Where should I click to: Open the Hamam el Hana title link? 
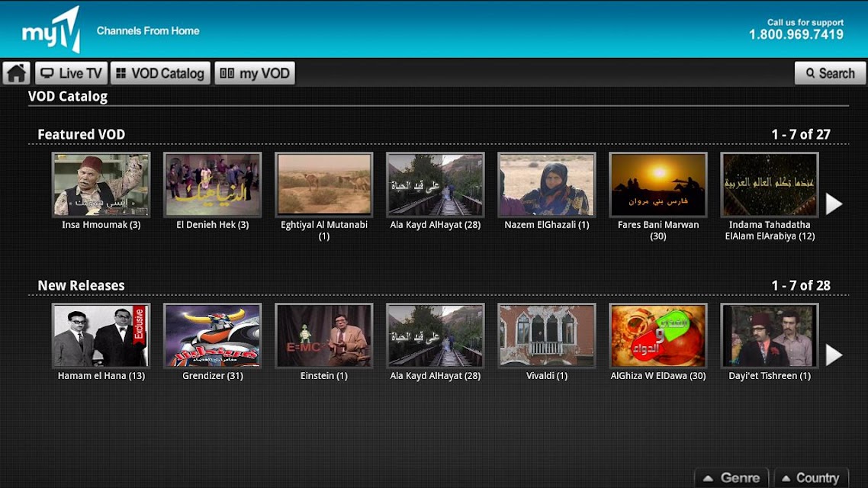[x=101, y=376]
